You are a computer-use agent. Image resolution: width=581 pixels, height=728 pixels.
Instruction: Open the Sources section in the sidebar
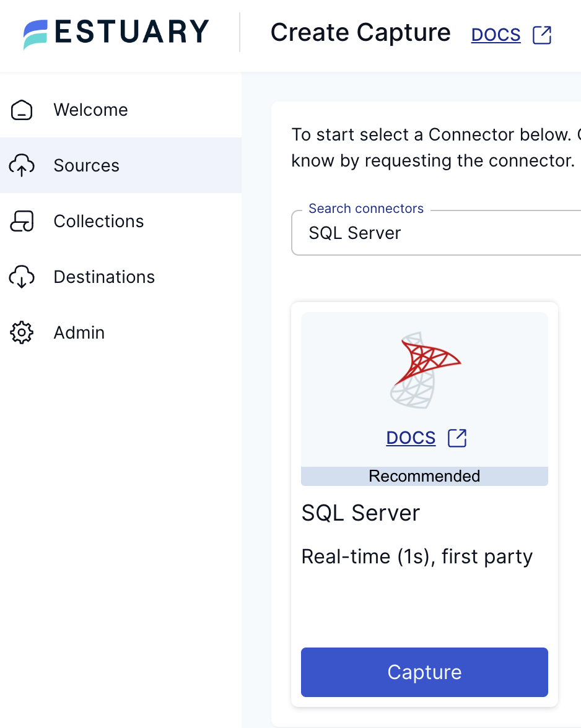[86, 165]
